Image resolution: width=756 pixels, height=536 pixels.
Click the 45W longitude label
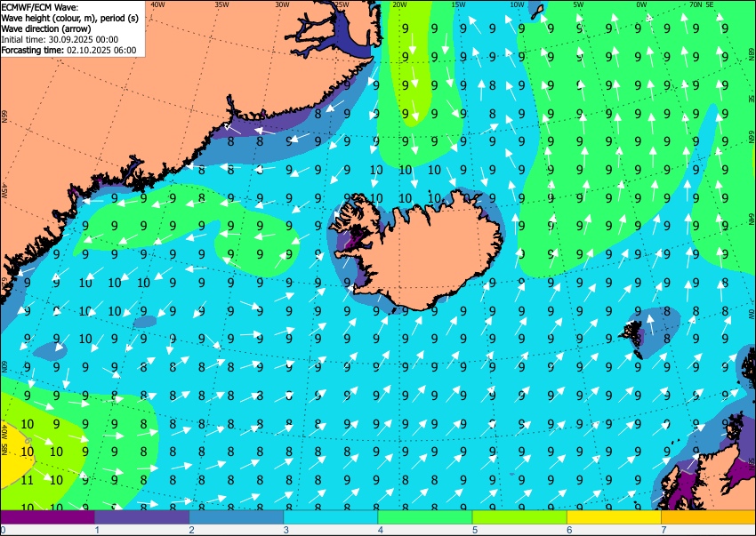pyautogui.click(x=4, y=191)
